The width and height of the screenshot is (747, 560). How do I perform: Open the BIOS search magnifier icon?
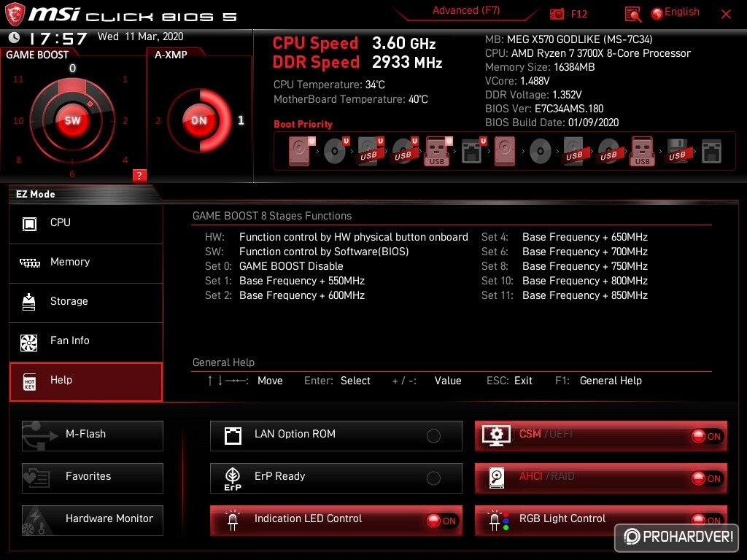click(x=632, y=15)
